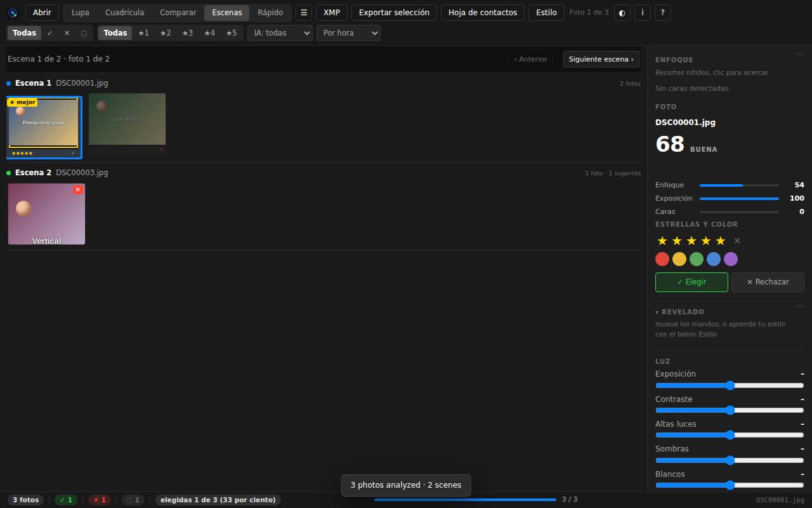812x508 pixels.
Task: Filter by picked checkmark icon
Action: point(50,33)
